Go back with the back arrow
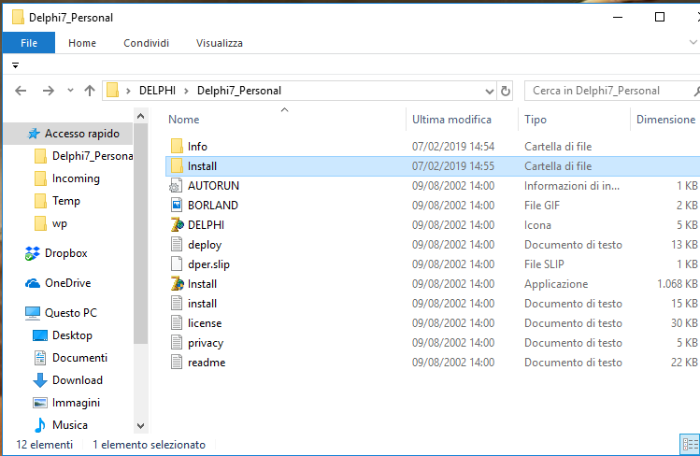Screen dimensions: 700x456 pos(21,91)
